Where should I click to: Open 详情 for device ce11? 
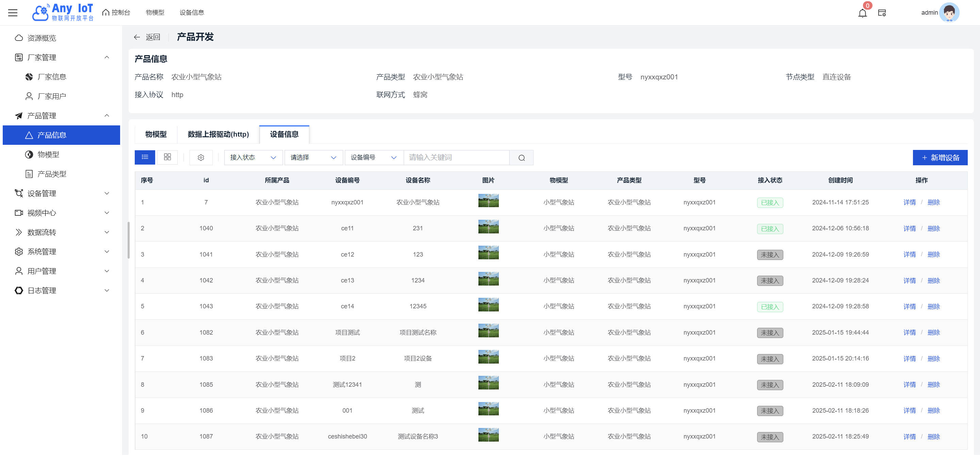pos(909,229)
